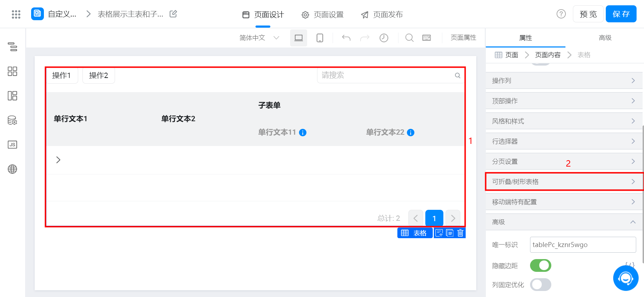
Task: Enable the 列固定优化 toggle
Action: coord(540,285)
